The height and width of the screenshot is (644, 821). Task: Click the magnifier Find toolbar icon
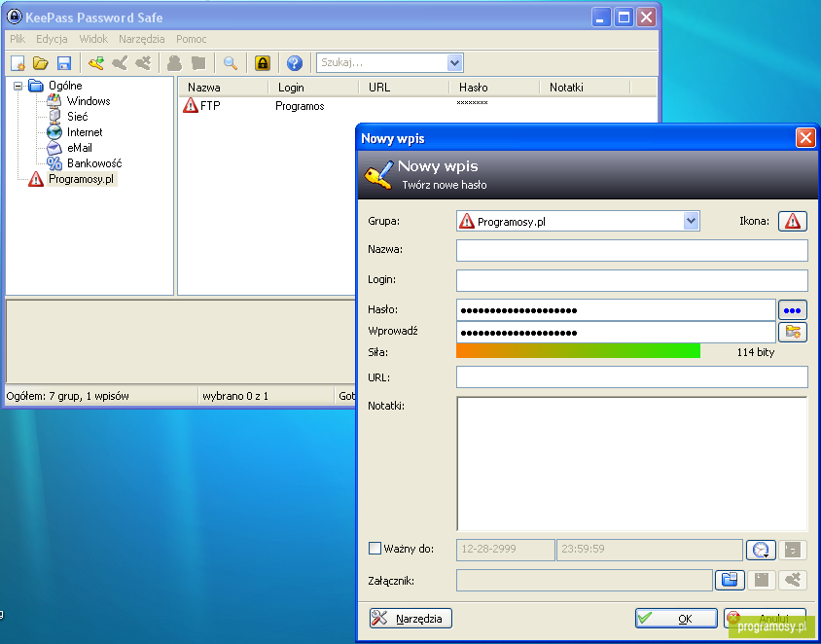coord(230,63)
